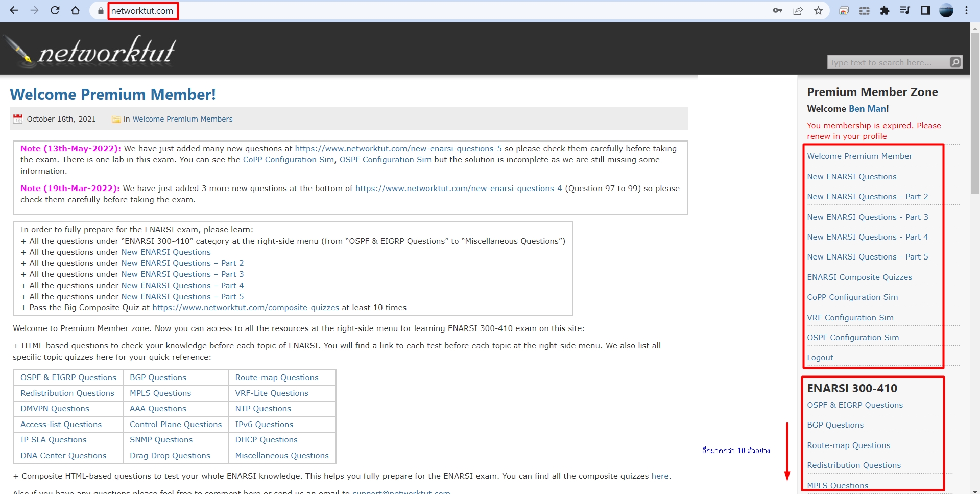
Task: Open 'Control Plane Questions' quiz link
Action: 176,425
